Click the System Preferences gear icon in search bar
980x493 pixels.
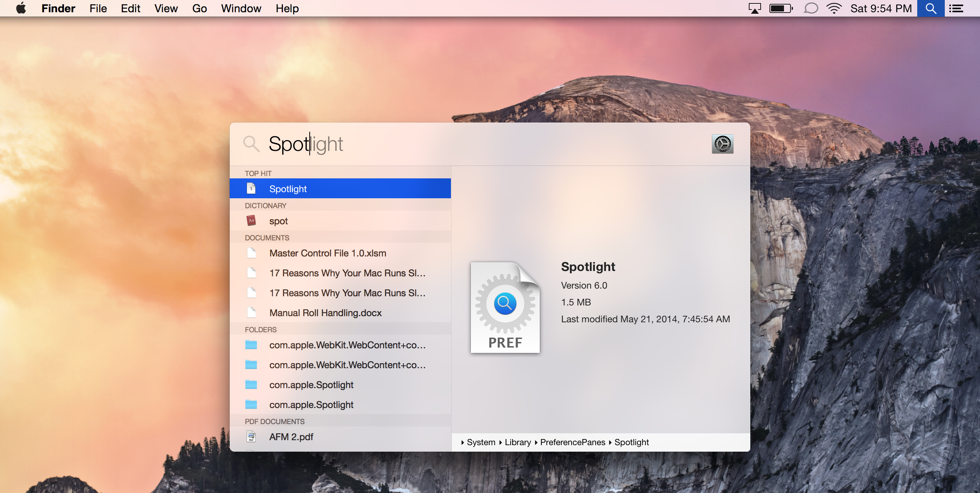click(x=722, y=144)
